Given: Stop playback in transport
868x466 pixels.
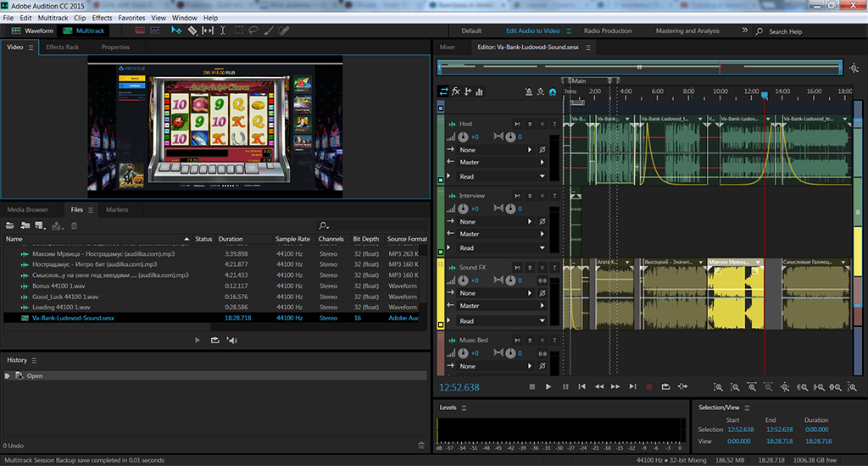Looking at the screenshot, I should click(x=532, y=387).
